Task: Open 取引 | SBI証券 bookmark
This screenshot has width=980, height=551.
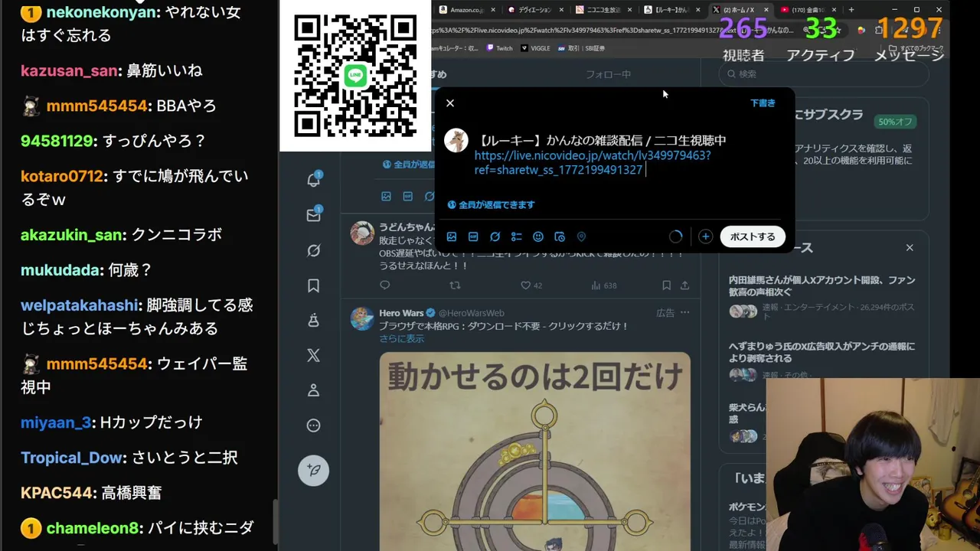Action: [x=581, y=48]
